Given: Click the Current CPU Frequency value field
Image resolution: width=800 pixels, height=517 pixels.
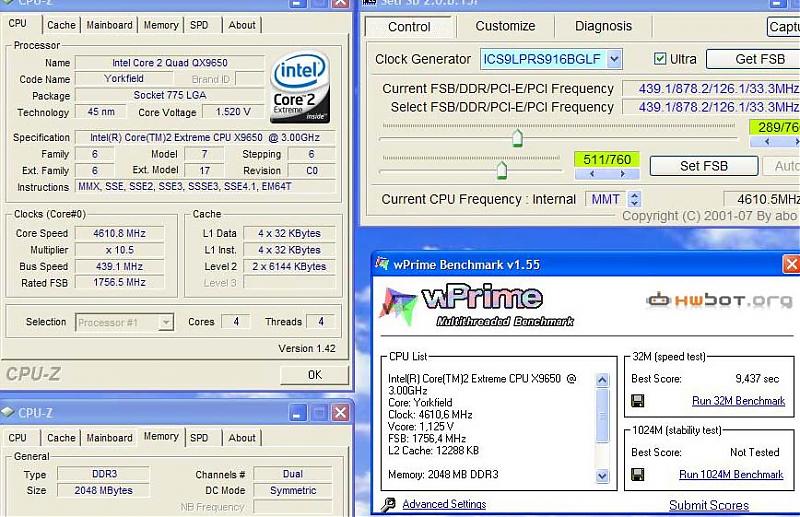Looking at the screenshot, I should (x=762, y=199).
